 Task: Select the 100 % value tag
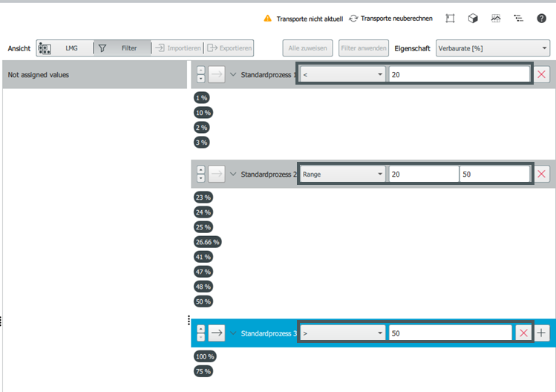coord(203,357)
